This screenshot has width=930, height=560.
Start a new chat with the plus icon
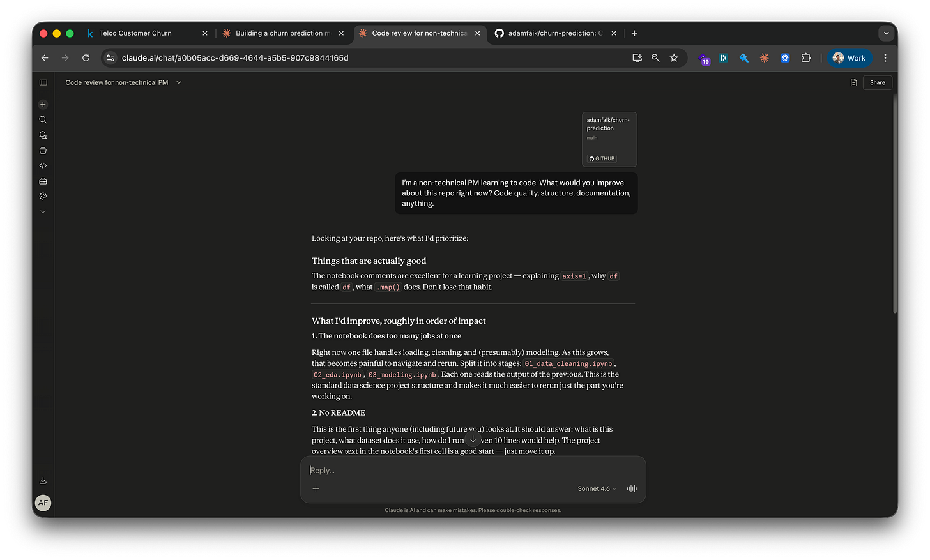coord(43,104)
